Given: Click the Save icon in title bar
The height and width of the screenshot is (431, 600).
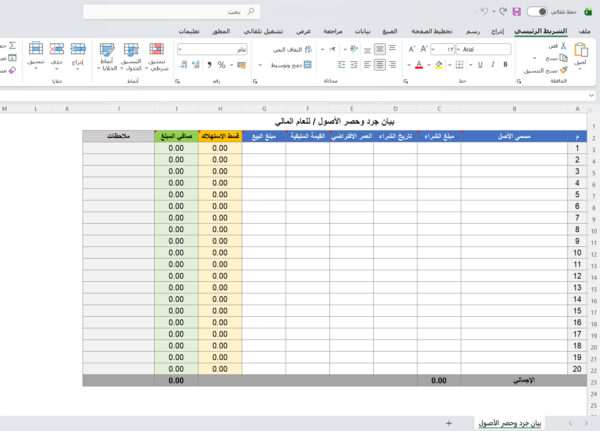Looking at the screenshot, I should [517, 11].
